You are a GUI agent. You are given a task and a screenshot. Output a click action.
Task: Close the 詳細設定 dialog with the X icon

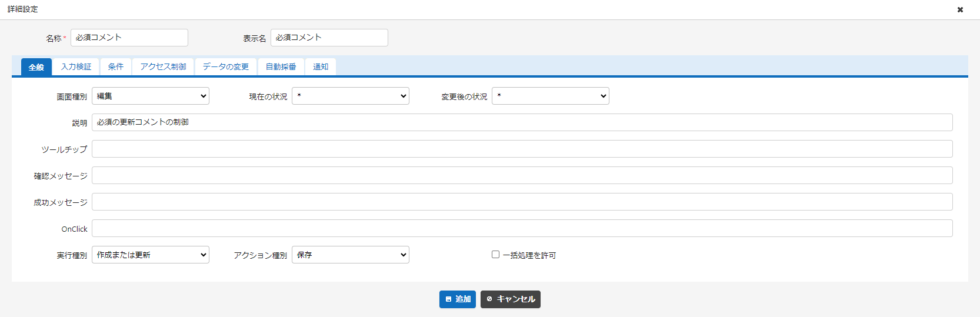960,9
